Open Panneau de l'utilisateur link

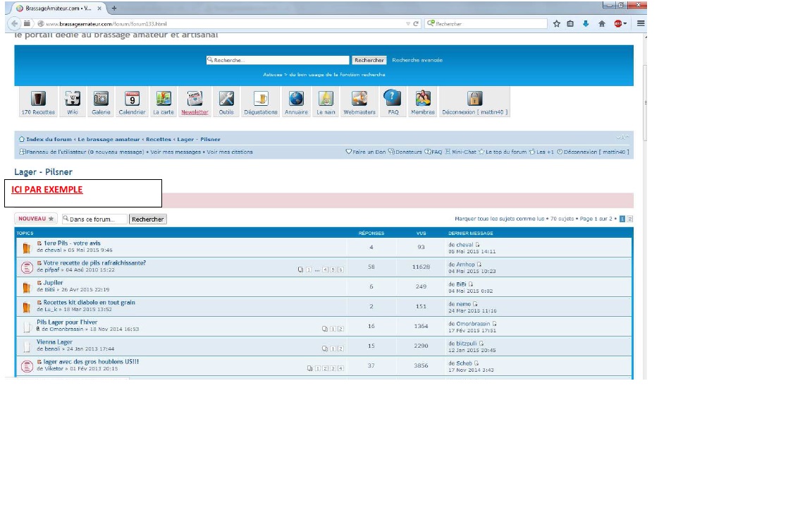(85, 152)
